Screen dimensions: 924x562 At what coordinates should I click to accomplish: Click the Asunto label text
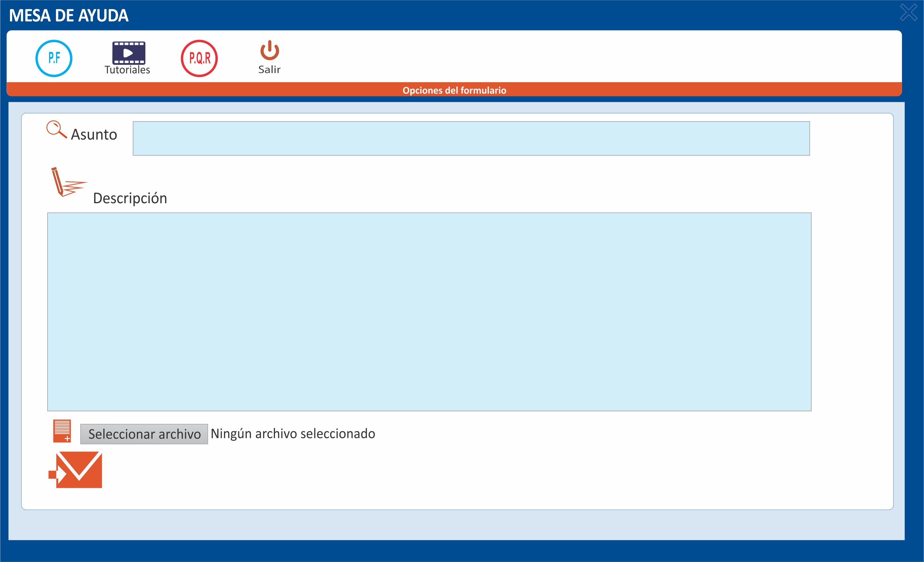point(94,135)
